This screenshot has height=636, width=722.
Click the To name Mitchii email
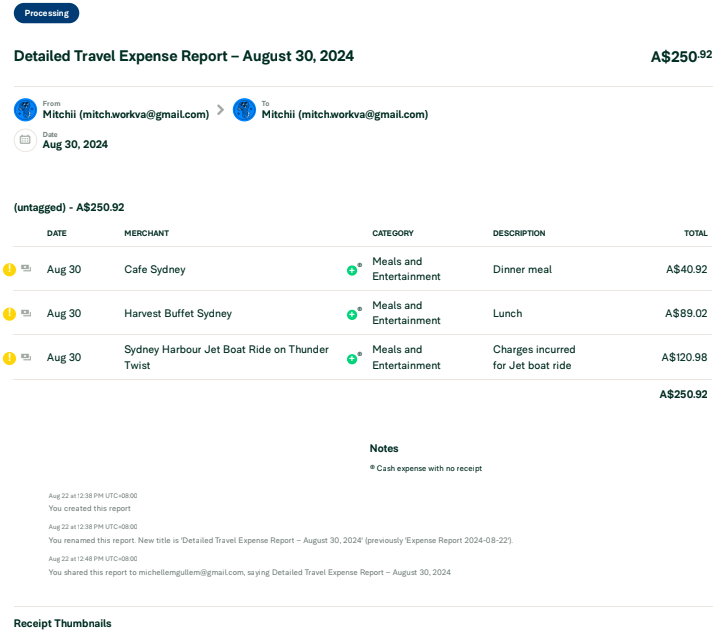345,114
